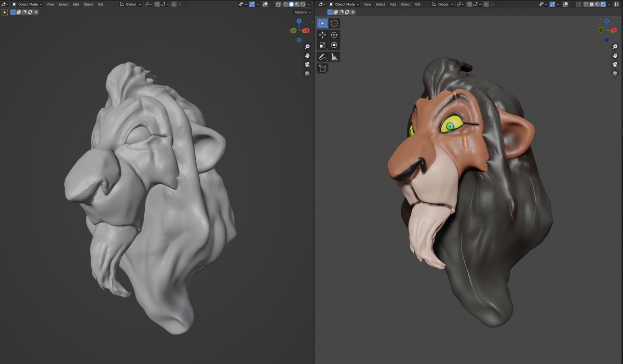Click pan view hand icon in right viewport
This screenshot has width=623, height=364.
point(615,56)
